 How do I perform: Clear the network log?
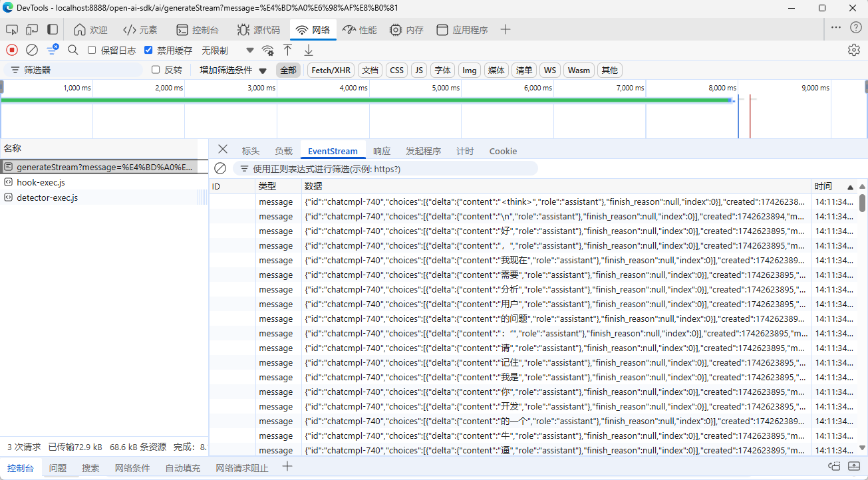pyautogui.click(x=31, y=50)
